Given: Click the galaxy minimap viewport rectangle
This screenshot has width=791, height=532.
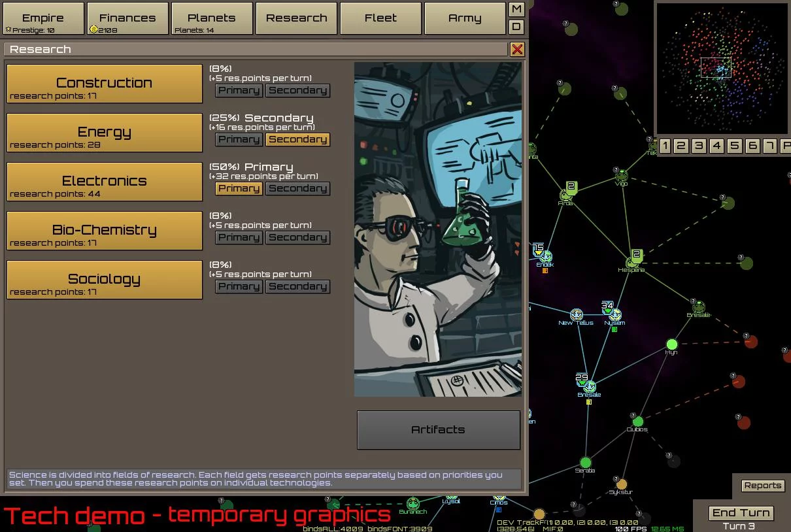Looking at the screenshot, I should pyautogui.click(x=716, y=68).
